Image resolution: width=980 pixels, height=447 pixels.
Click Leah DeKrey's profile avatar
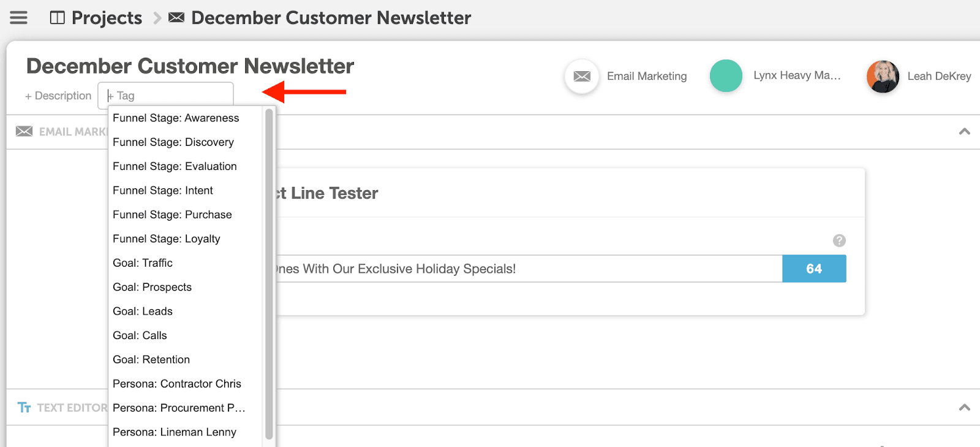point(883,76)
